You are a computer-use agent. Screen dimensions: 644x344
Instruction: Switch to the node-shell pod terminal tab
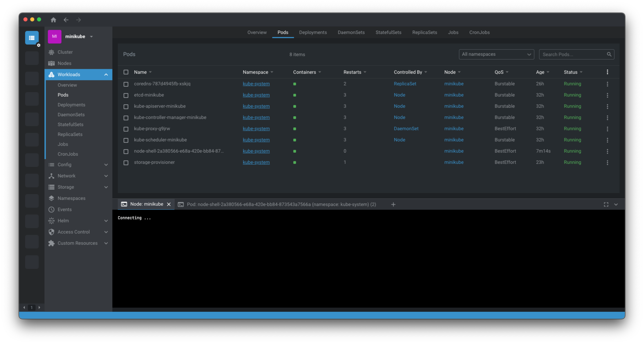point(281,204)
